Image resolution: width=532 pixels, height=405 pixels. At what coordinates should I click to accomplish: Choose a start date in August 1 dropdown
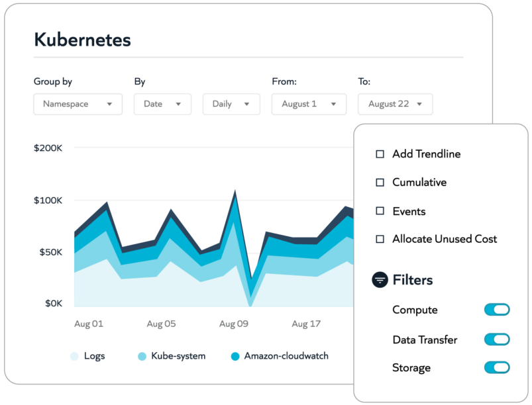[309, 104]
